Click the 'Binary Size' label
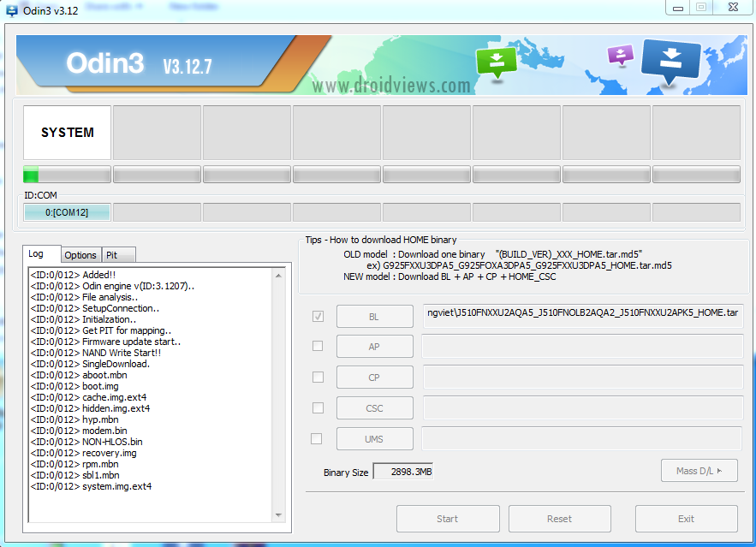The image size is (756, 547). 346,473
